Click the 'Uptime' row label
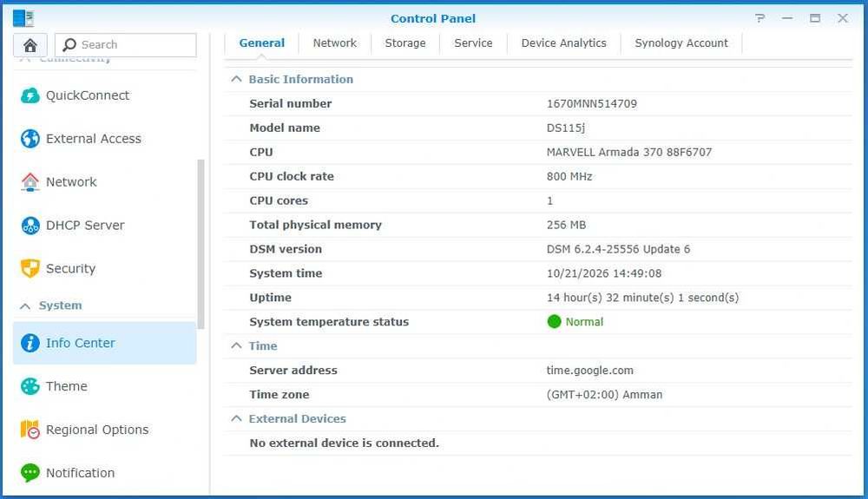Image resolution: width=868 pixels, height=499 pixels. click(x=270, y=298)
